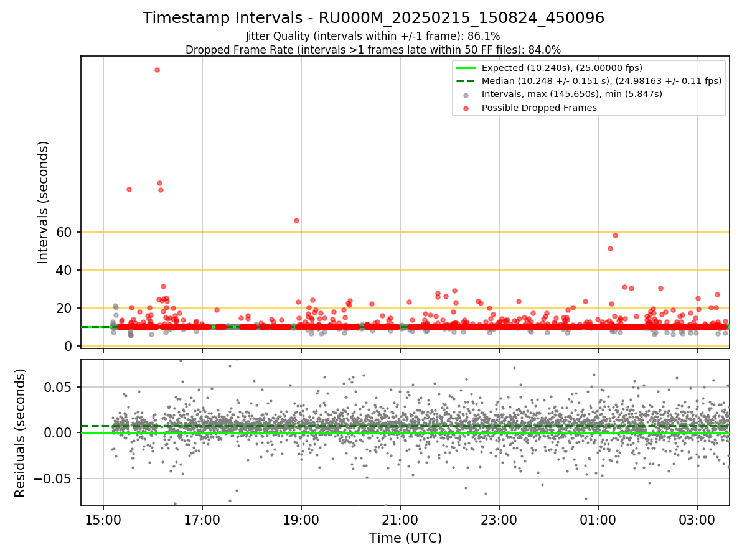The image size is (747, 560).
Task: Click the 'Residuals (seconds)' y-axis label
Action: click(21, 432)
